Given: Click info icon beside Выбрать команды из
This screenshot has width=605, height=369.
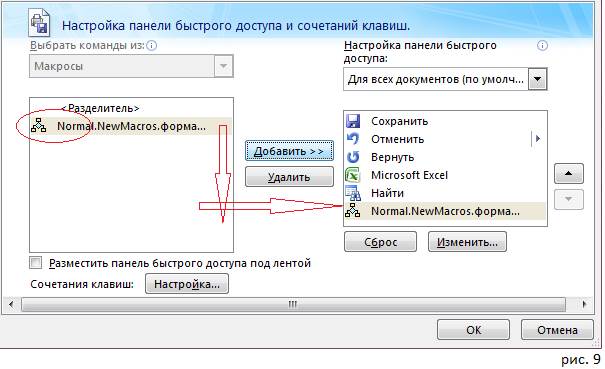Looking at the screenshot, I should pyautogui.click(x=152, y=46).
